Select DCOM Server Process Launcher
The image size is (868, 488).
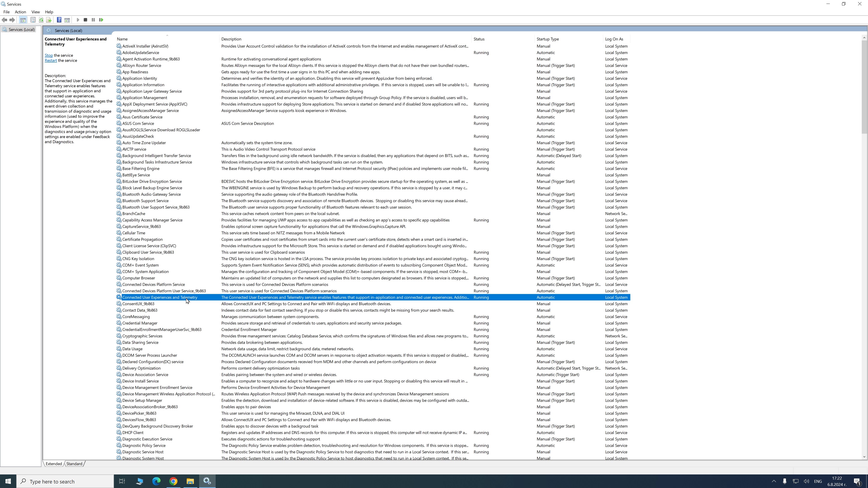click(x=373, y=355)
